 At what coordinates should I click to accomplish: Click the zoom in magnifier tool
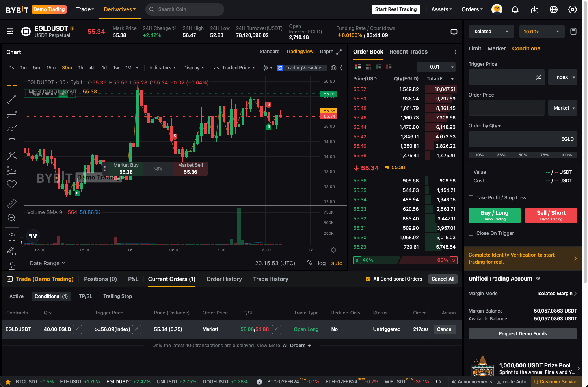(x=12, y=218)
